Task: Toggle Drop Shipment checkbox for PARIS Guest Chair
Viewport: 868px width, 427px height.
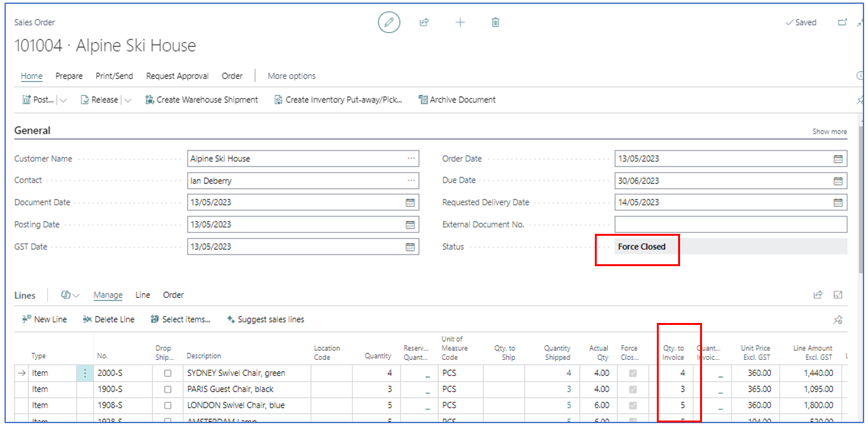Action: coord(168,390)
